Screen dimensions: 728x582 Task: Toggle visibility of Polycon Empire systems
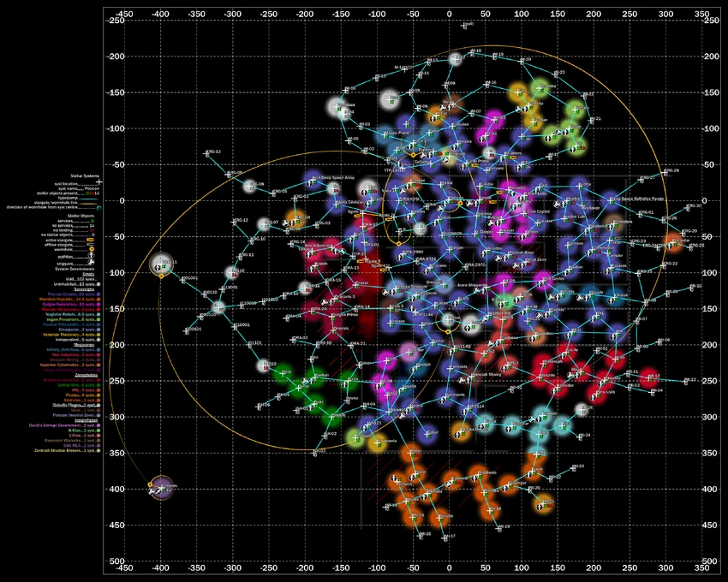coord(97,294)
